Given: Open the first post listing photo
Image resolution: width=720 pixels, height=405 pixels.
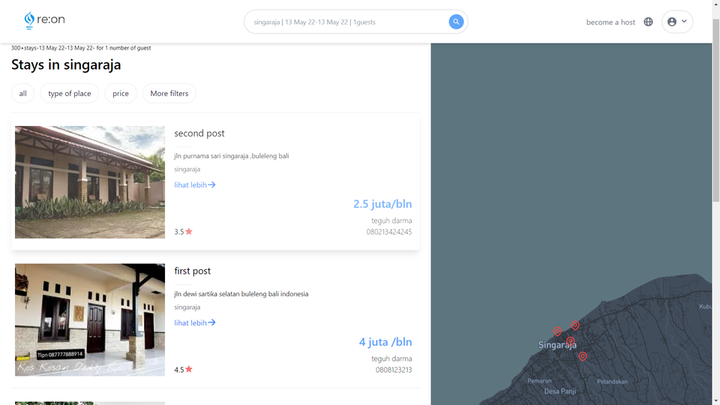Looking at the screenshot, I should click(x=90, y=320).
